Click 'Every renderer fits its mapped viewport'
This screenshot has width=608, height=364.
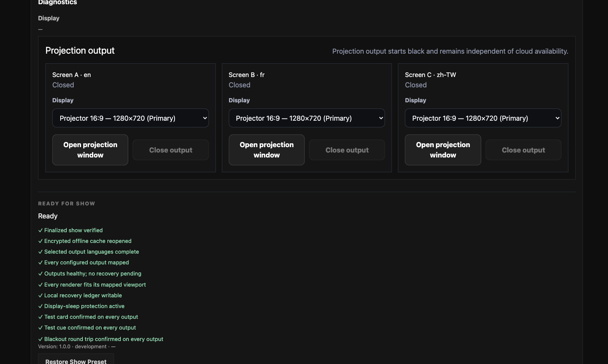pyautogui.click(x=92, y=285)
